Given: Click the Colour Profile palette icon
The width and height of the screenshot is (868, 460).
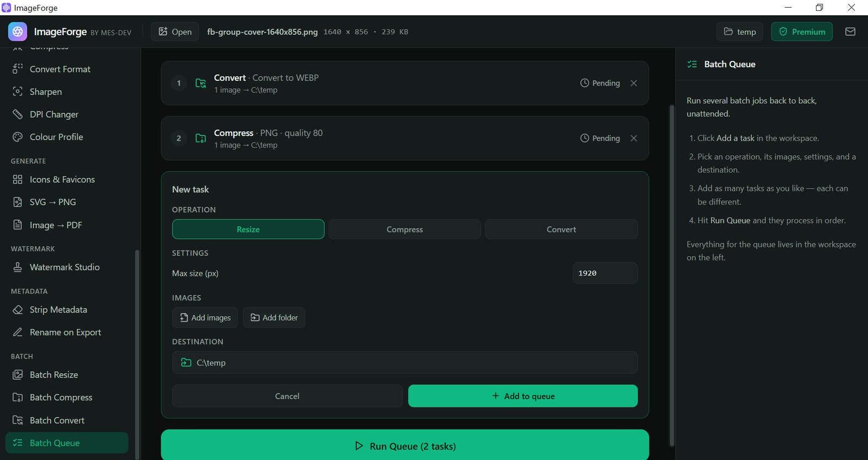Looking at the screenshot, I should [18, 137].
